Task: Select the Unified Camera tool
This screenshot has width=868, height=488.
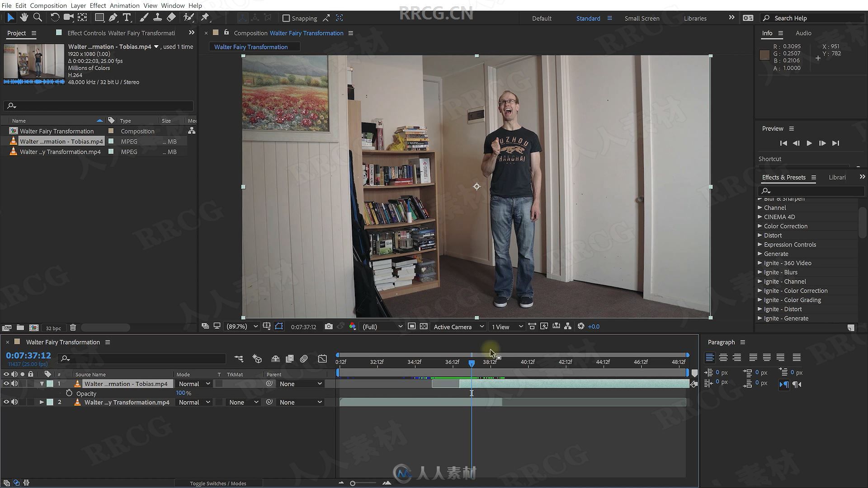Action: click(69, 18)
